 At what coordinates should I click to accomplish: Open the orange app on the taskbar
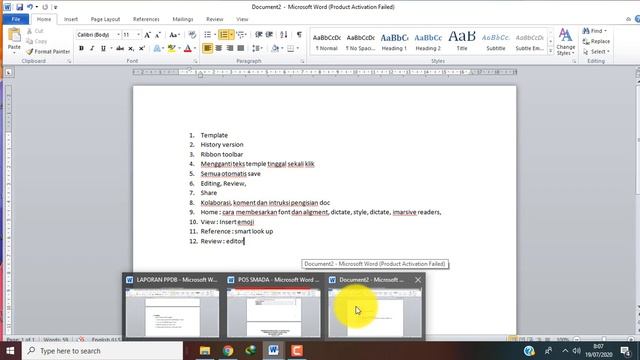[297, 351]
